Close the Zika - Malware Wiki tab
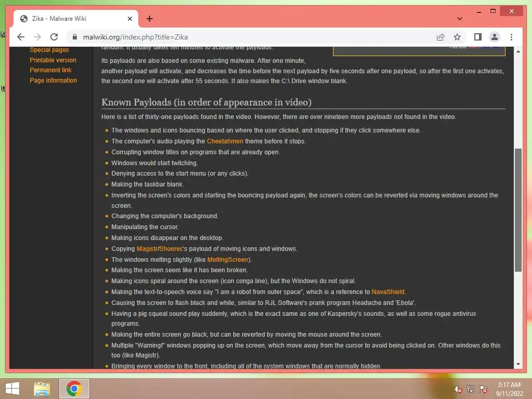This screenshot has width=532, height=399. pyautogui.click(x=129, y=19)
